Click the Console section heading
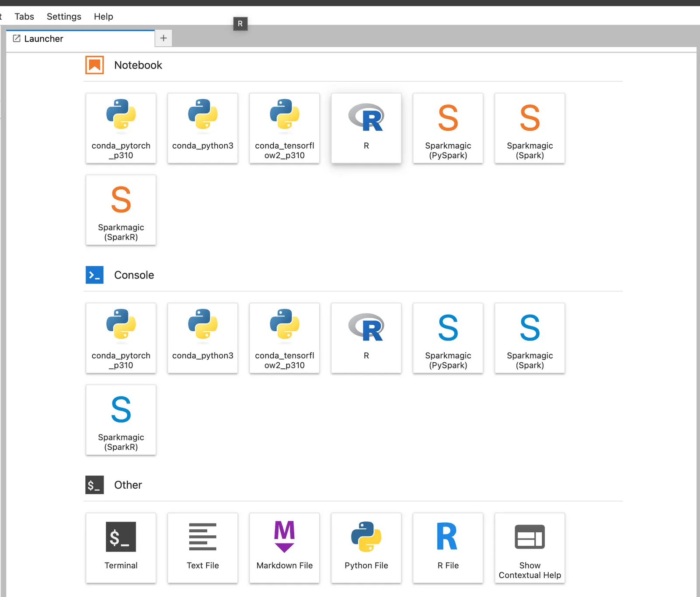Viewport: 700px width, 597px height. [x=134, y=275]
